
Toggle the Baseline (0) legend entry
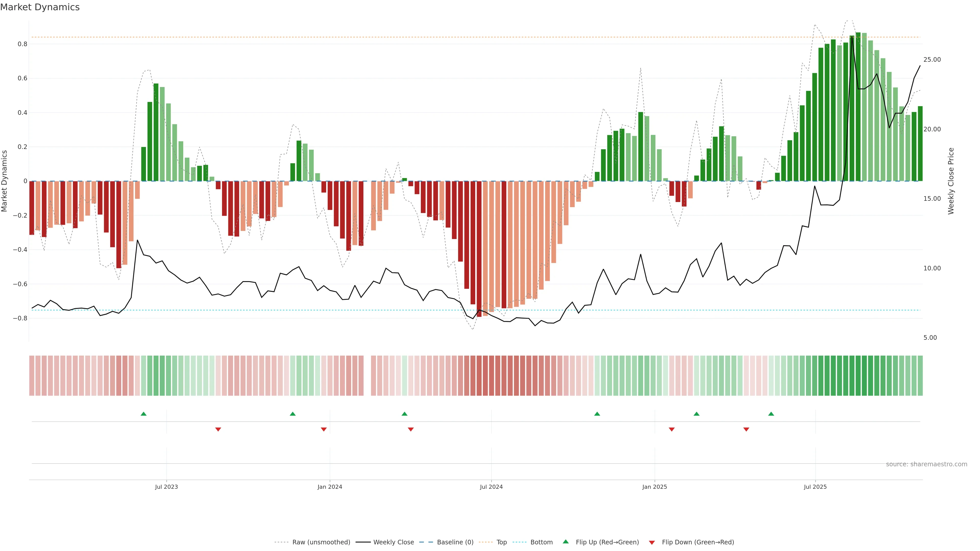(455, 542)
